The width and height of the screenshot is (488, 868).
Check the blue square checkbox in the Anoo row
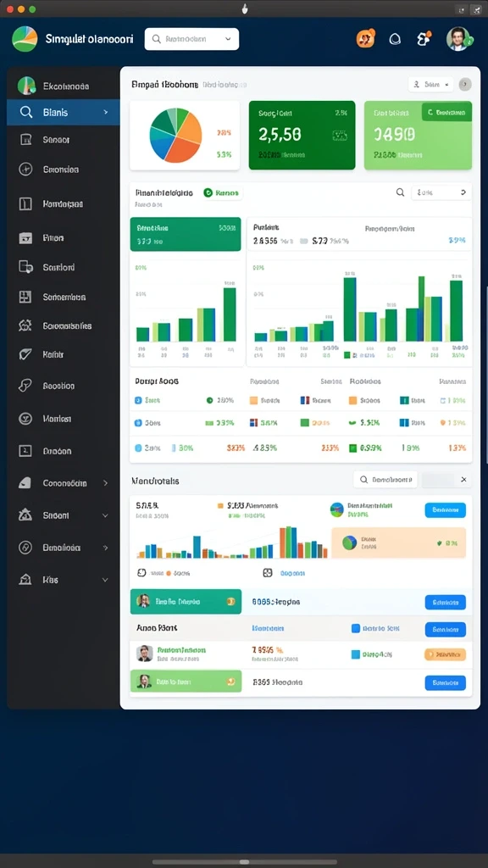(357, 628)
